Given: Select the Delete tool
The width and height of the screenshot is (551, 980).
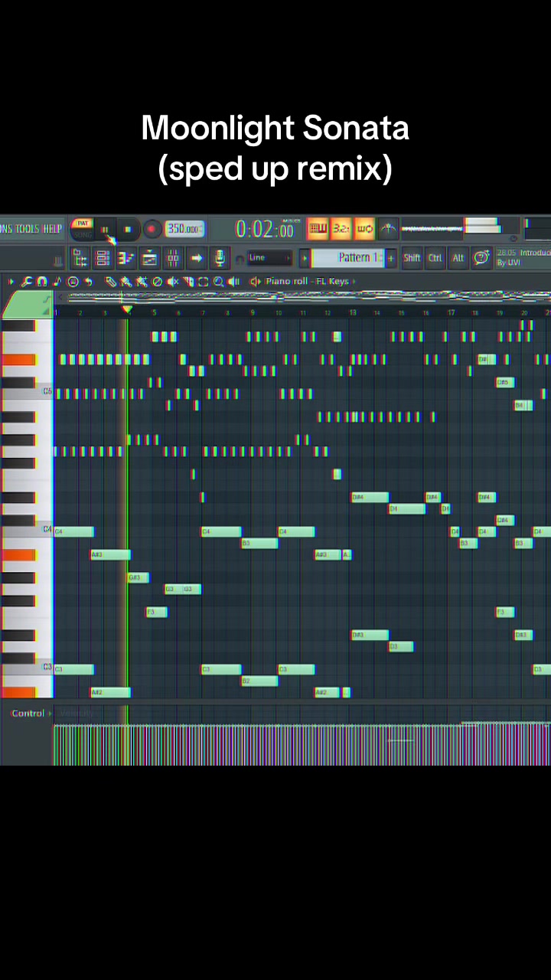Looking at the screenshot, I should click(x=157, y=282).
